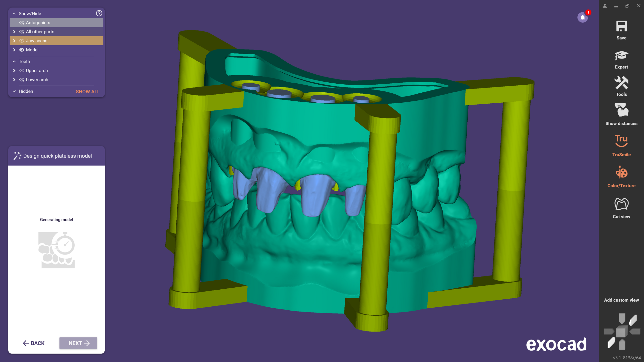Toggle All other parts visibility eye
This screenshot has height=362, width=644.
22,31
